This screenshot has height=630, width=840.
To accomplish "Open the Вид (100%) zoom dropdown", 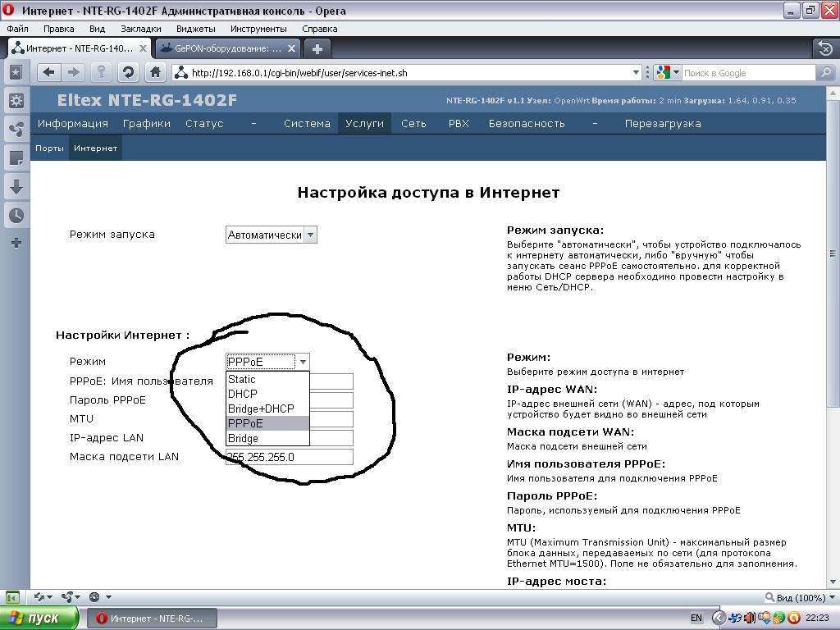I will pos(799,597).
